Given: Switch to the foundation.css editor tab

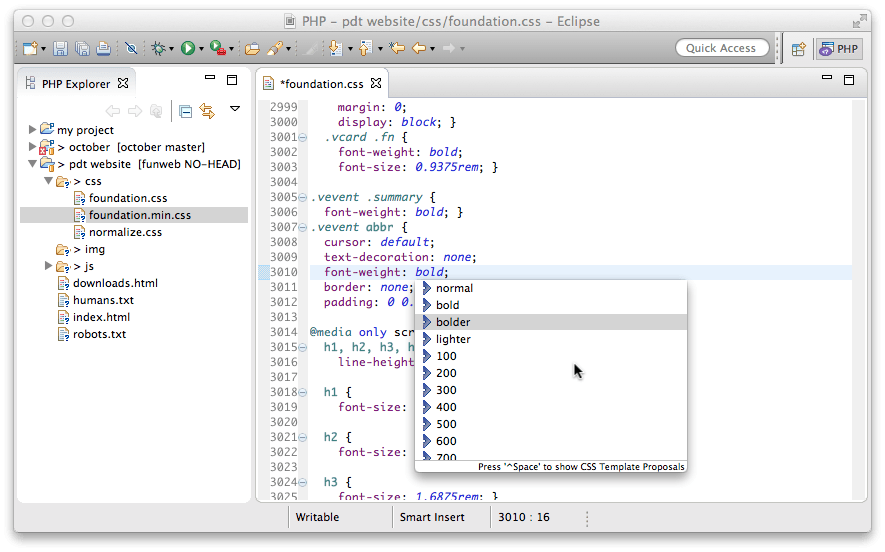Looking at the screenshot, I should 323,84.
